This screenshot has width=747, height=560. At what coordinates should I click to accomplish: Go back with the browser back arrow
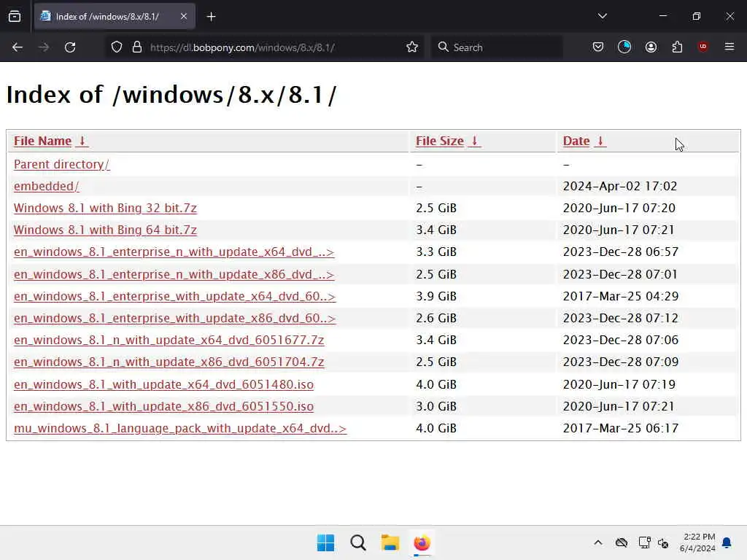pyautogui.click(x=18, y=47)
